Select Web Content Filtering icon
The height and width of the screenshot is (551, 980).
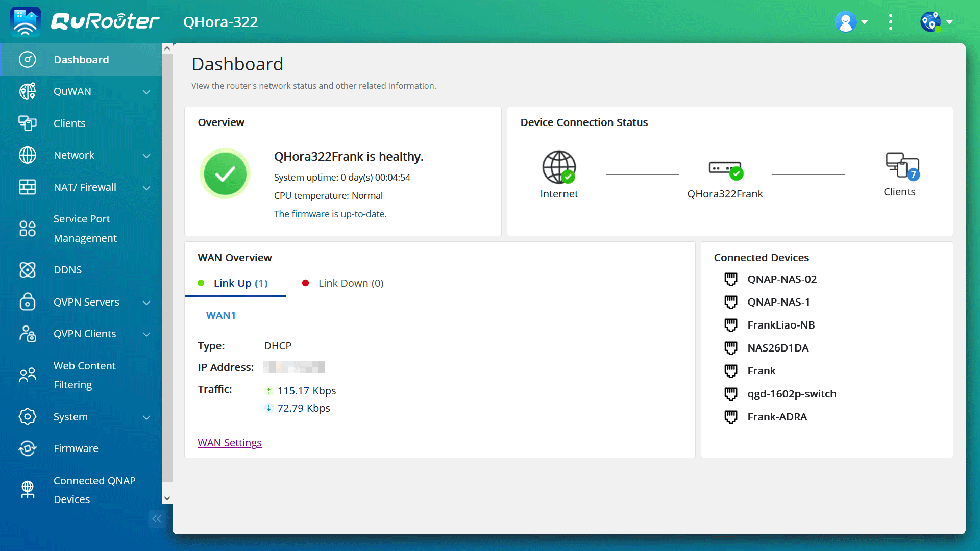click(28, 375)
